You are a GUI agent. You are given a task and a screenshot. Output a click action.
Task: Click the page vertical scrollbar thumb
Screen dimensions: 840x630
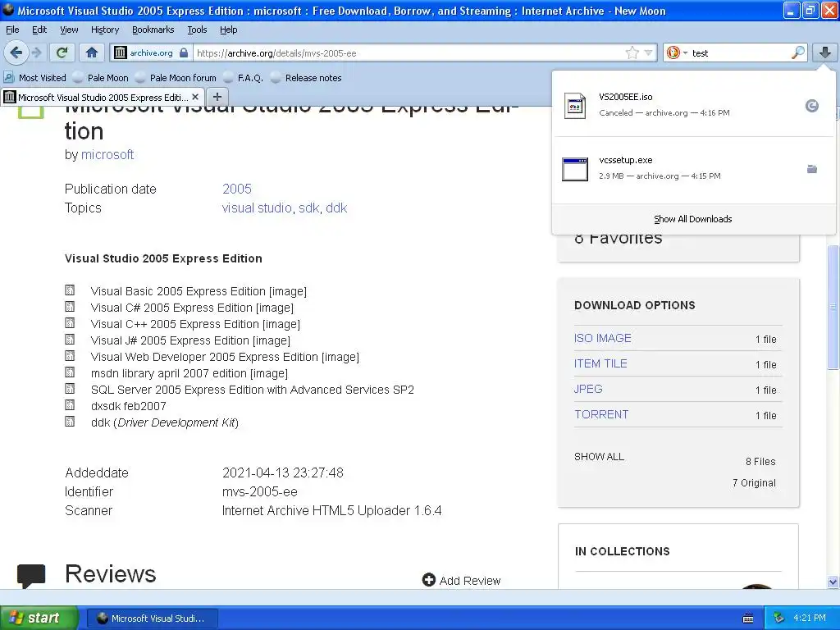833,306
